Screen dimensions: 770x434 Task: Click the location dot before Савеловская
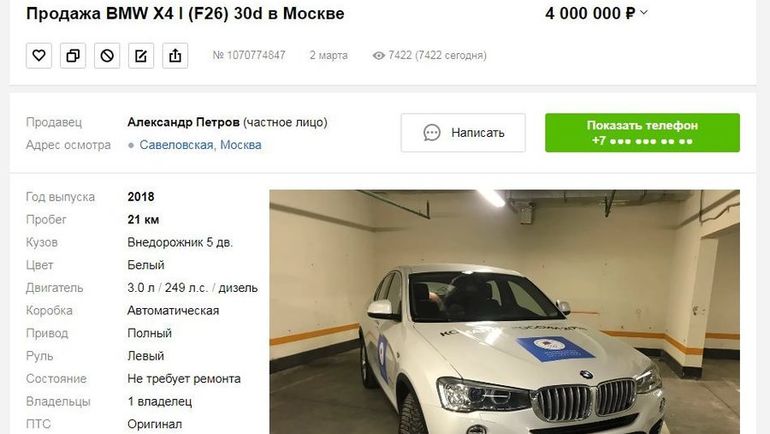point(131,145)
